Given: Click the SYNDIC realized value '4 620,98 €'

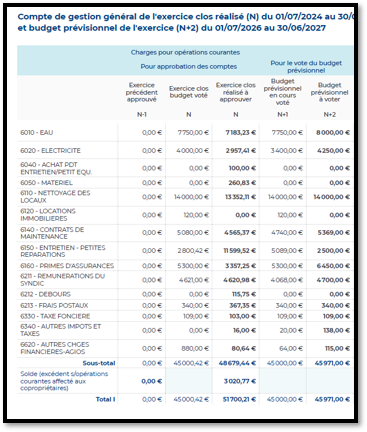Looking at the screenshot, I should click(239, 280).
